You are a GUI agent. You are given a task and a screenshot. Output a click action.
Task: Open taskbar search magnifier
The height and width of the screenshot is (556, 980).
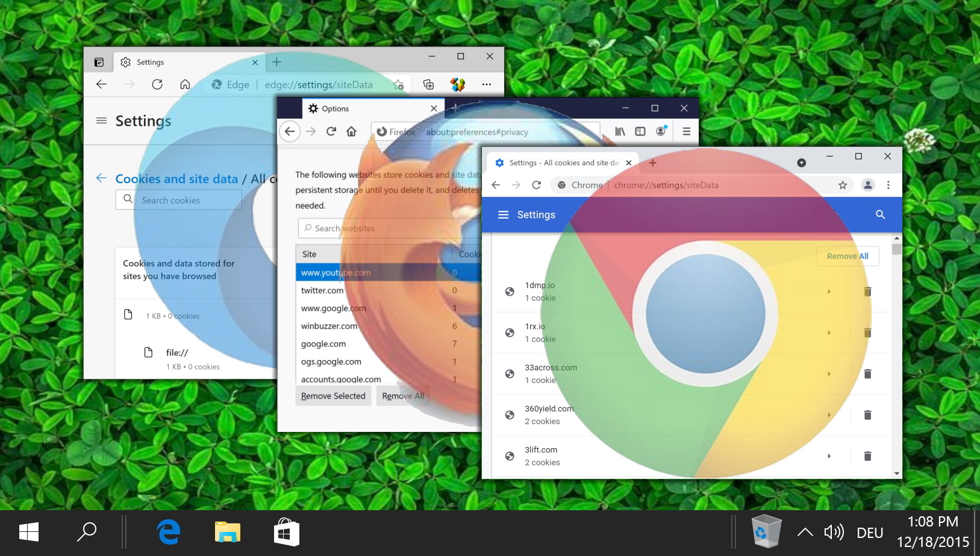pyautogui.click(x=87, y=532)
